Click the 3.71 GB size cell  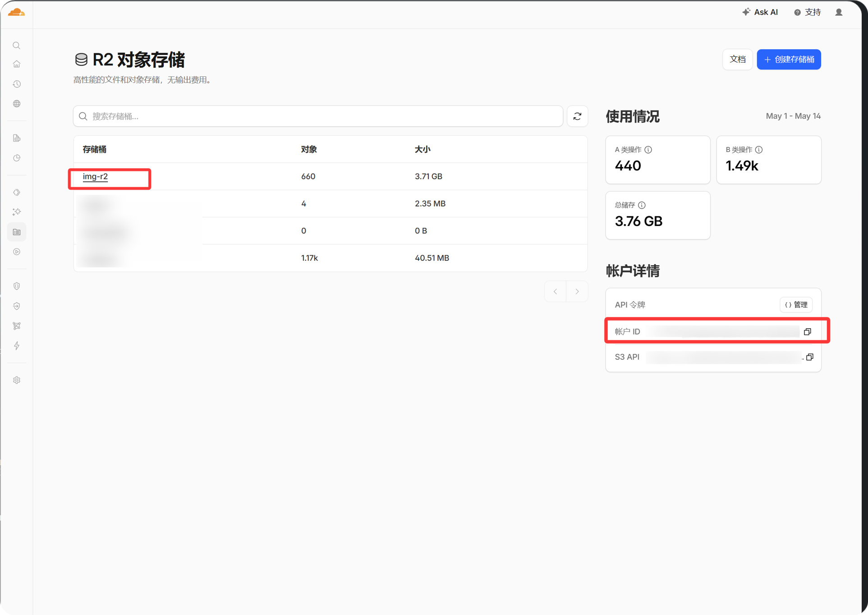pyautogui.click(x=429, y=176)
